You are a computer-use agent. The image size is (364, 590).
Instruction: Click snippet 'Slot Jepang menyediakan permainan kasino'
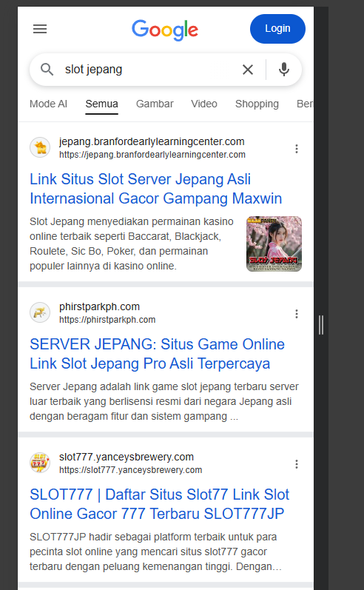coord(132,244)
